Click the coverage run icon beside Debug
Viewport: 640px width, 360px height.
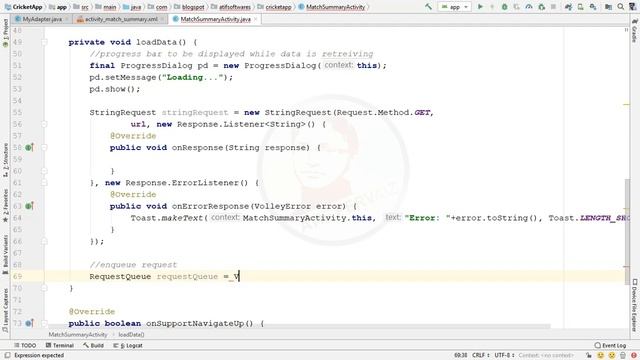(517, 7)
